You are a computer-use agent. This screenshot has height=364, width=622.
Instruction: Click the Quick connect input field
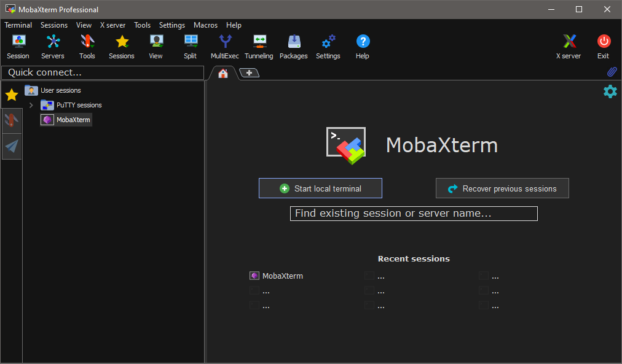102,72
